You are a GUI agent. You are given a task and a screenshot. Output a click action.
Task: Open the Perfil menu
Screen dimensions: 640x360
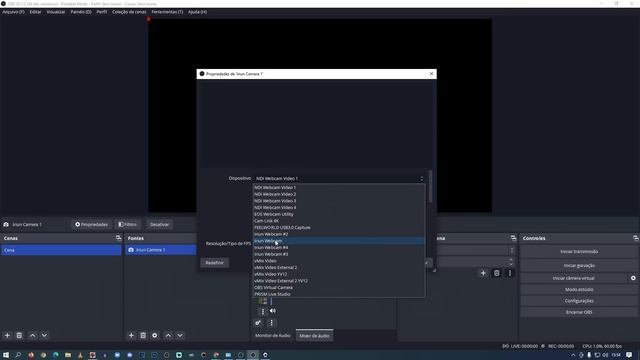102,12
